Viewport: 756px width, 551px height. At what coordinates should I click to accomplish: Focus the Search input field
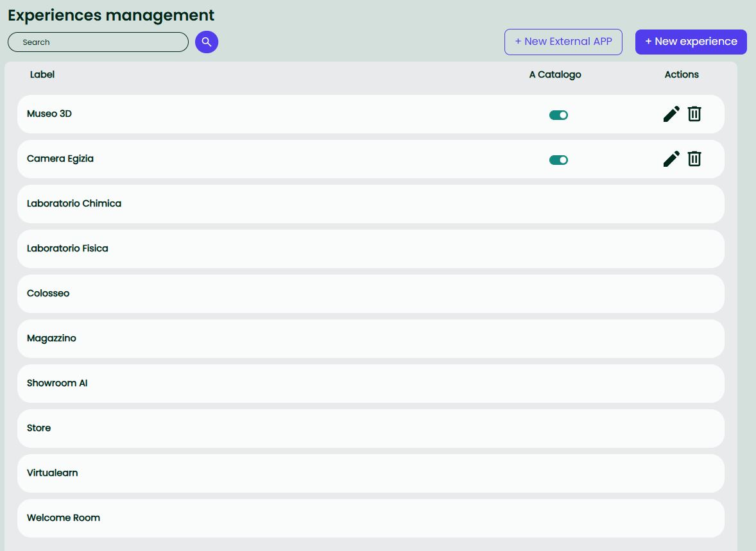[98, 42]
